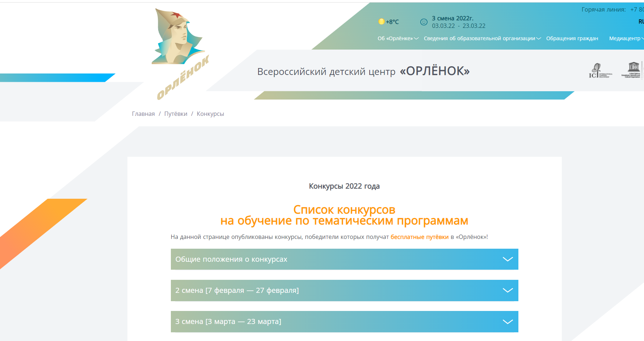Screen dimensions: 644x341
Task: Open «Сведения об образовательной организации» menu
Action: 482,38
